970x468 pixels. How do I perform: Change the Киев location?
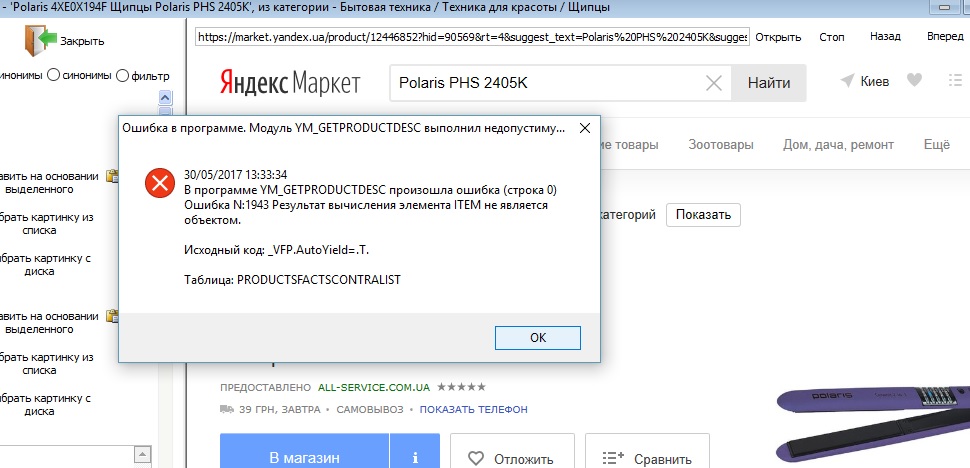[865, 81]
